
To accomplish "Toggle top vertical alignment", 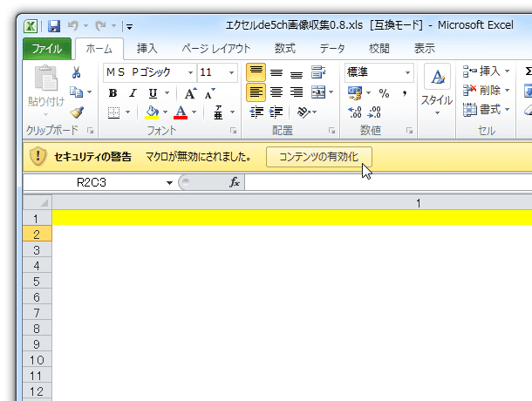I will [x=256, y=72].
